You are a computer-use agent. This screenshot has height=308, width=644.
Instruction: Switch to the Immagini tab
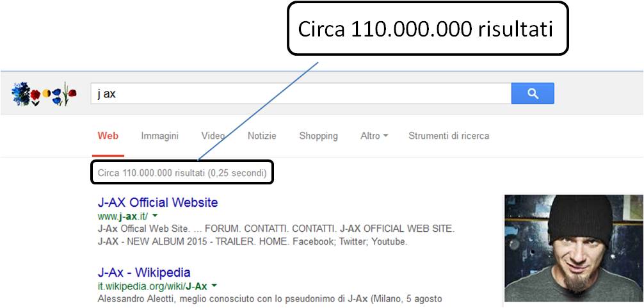click(160, 136)
